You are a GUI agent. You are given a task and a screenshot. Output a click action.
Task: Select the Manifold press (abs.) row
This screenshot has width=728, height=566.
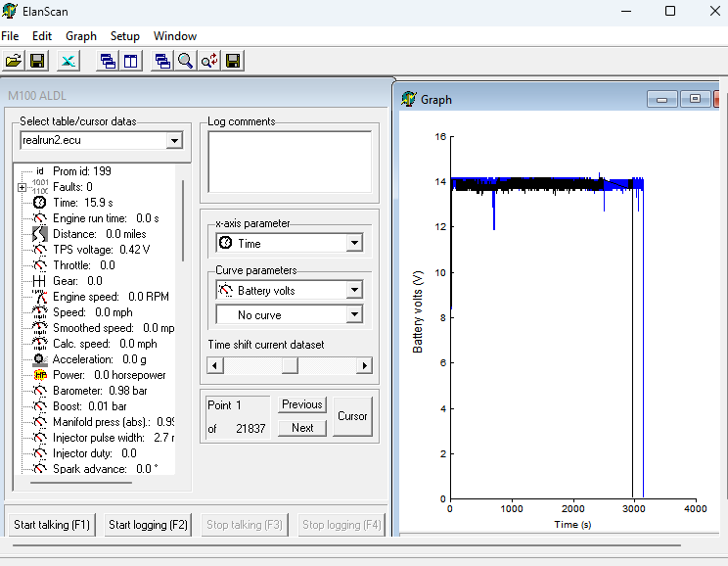tap(114, 422)
